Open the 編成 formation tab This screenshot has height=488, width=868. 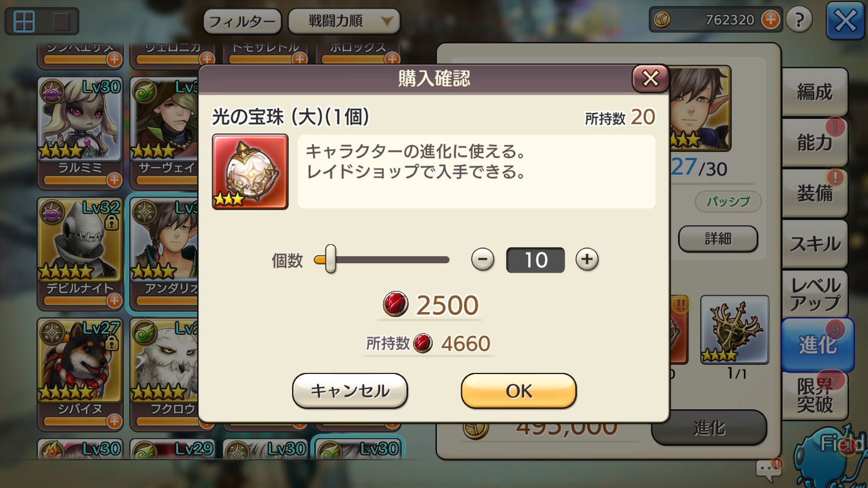click(x=815, y=92)
